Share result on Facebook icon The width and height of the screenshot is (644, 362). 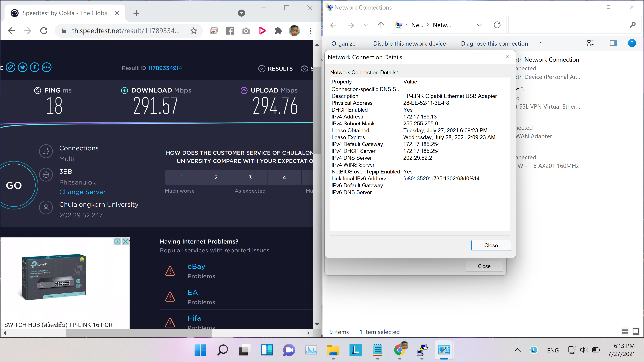point(35,67)
